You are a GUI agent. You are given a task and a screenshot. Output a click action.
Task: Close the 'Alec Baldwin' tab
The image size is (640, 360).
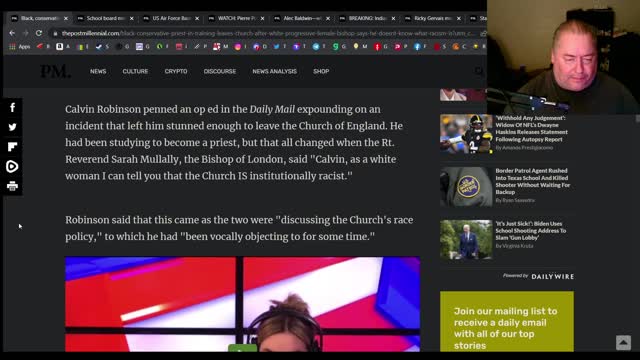click(x=328, y=18)
